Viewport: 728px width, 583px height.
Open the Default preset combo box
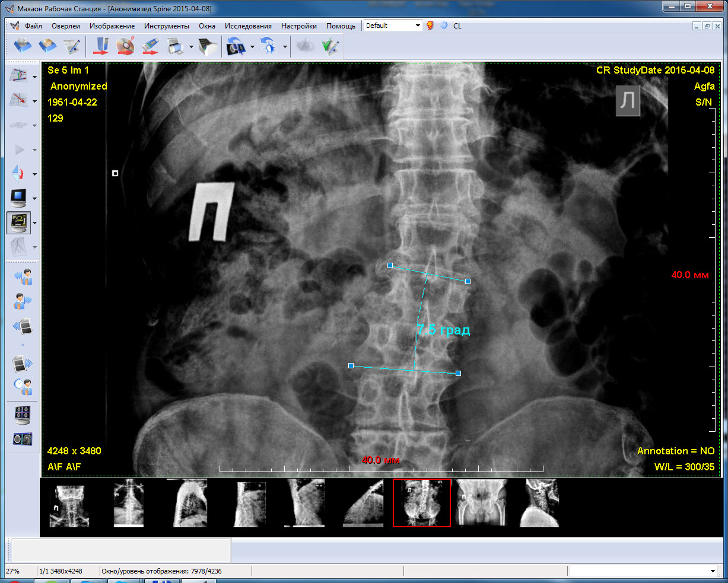[393, 26]
